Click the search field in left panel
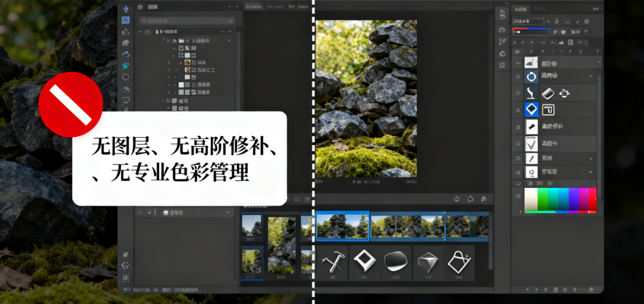The width and height of the screenshot is (644, 304). coord(187,21)
